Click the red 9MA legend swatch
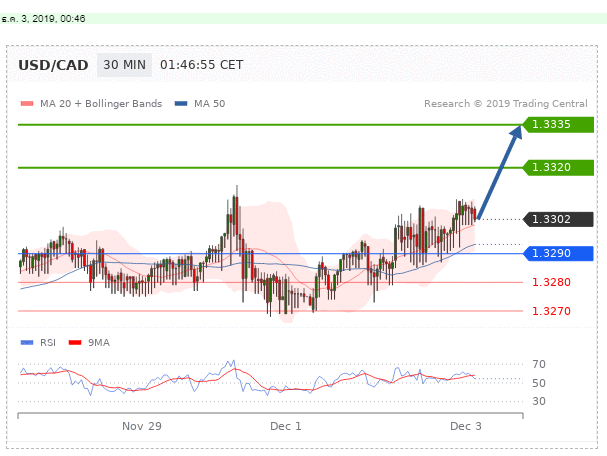 [x=75, y=343]
